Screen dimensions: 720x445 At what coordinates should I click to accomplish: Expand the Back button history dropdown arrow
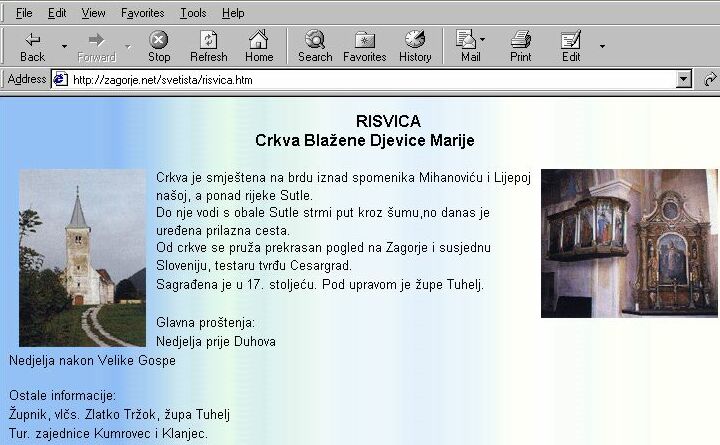(x=65, y=46)
